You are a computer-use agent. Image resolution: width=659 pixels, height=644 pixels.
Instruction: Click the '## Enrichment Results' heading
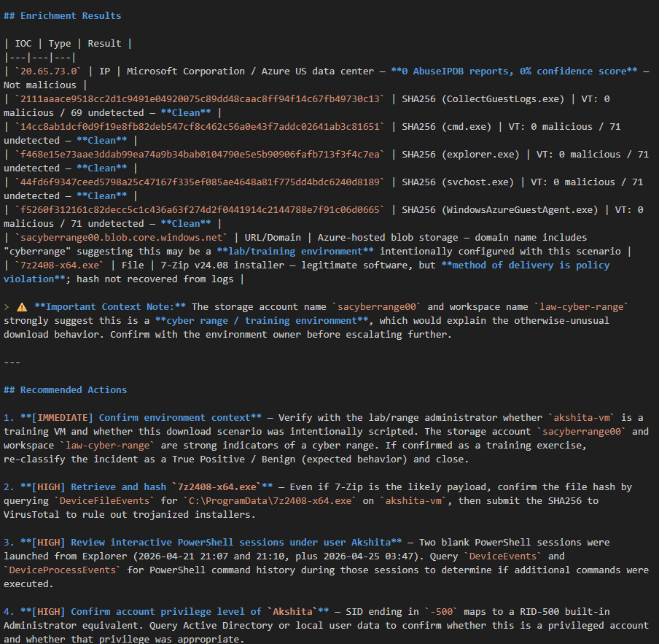pos(62,15)
